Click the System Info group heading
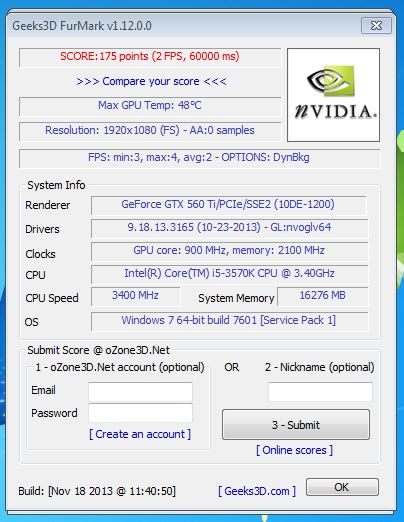 tap(56, 185)
